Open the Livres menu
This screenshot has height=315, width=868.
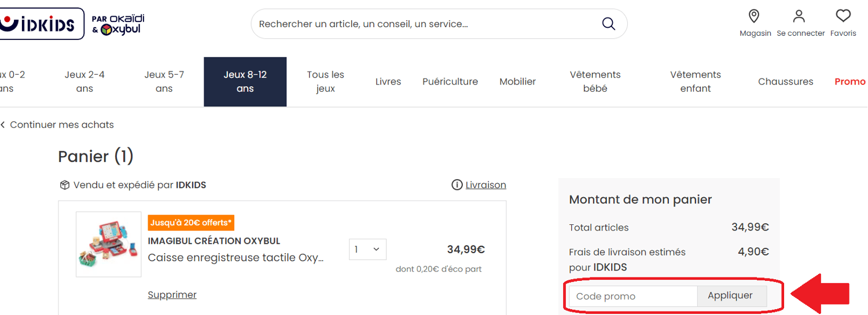pos(388,81)
